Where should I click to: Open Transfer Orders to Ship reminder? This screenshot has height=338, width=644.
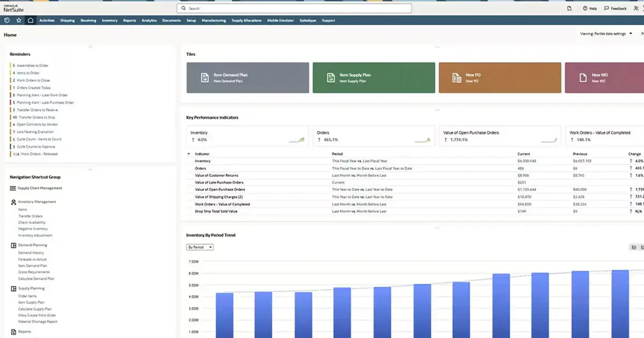(x=37, y=117)
